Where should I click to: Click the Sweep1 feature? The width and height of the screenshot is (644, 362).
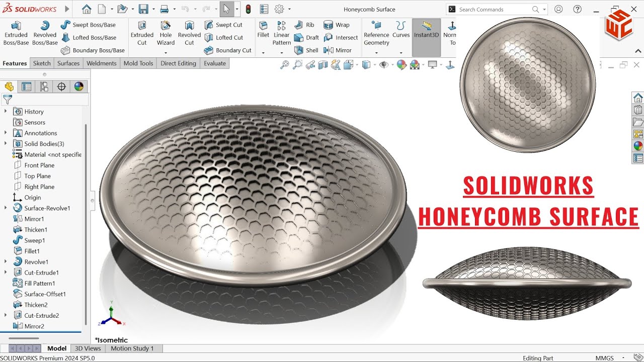[x=29, y=240]
